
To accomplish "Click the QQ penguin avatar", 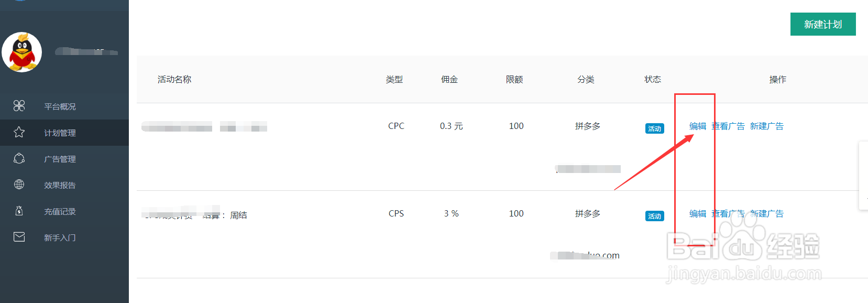I will coord(22,52).
